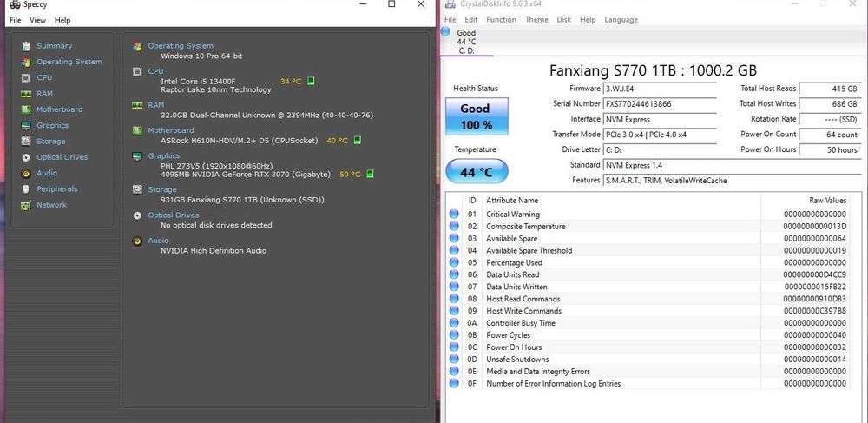Viewport: 868px width, 423px height.
Task: Open the Graphics heading link in summary panel
Action: point(164,156)
